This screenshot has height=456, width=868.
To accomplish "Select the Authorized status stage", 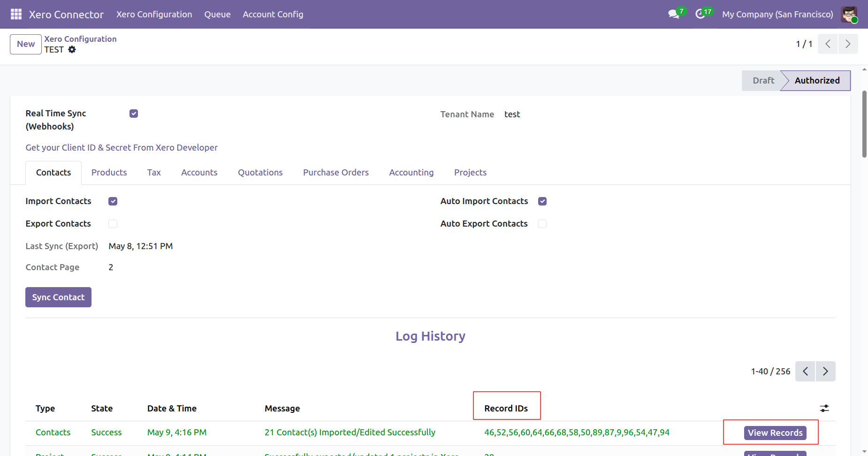I will 817,81.
